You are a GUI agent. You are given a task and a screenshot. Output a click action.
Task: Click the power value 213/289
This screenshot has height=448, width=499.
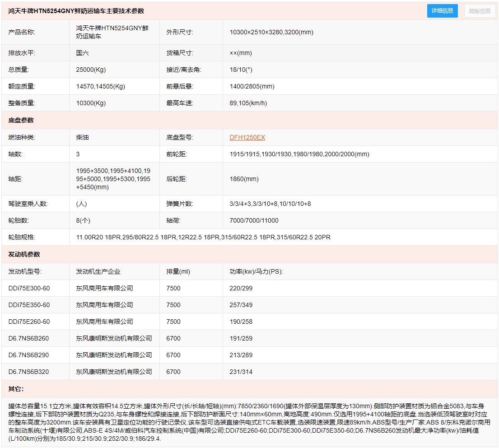tap(241, 355)
